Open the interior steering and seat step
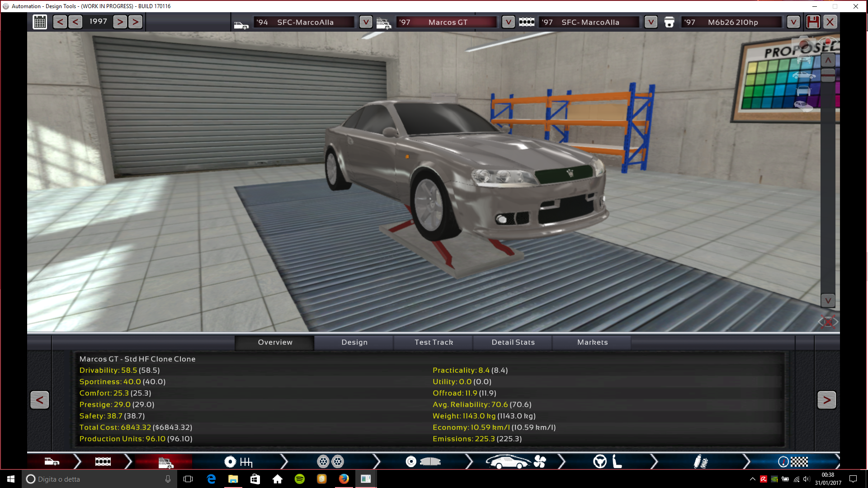This screenshot has width=868, height=488. click(608, 462)
